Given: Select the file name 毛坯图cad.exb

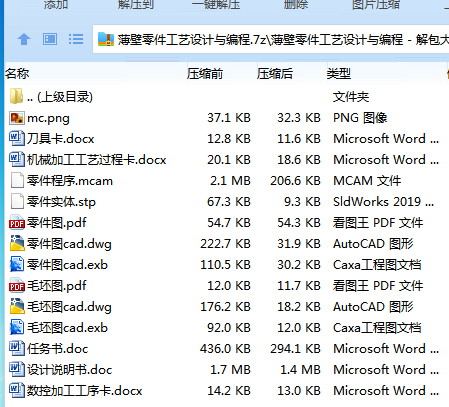Looking at the screenshot, I should tap(68, 328).
